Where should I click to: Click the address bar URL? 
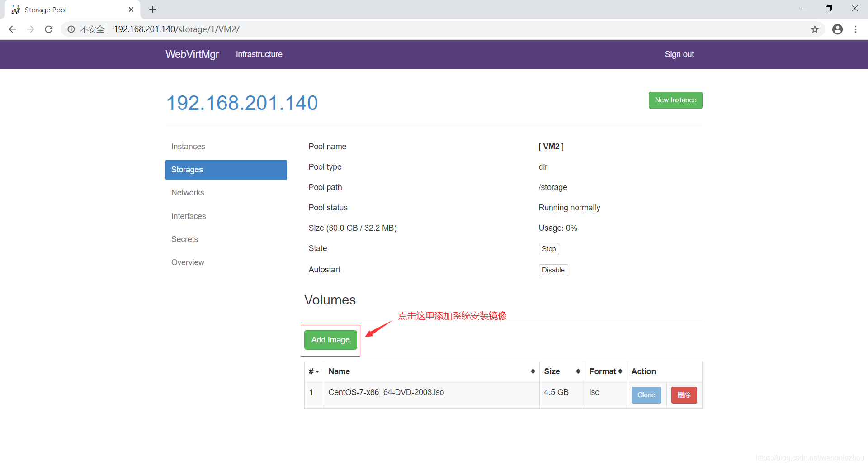click(177, 29)
